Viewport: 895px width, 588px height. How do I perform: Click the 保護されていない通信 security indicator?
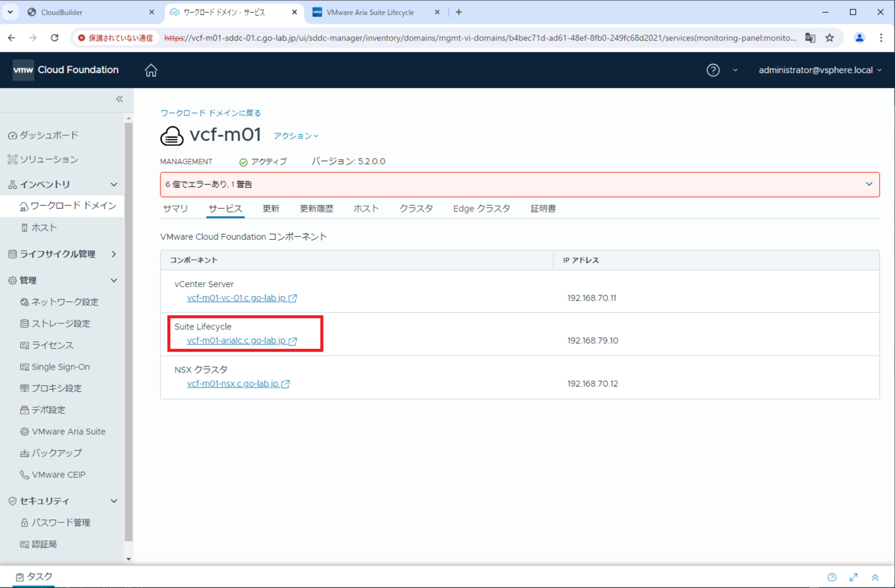[x=116, y=37]
